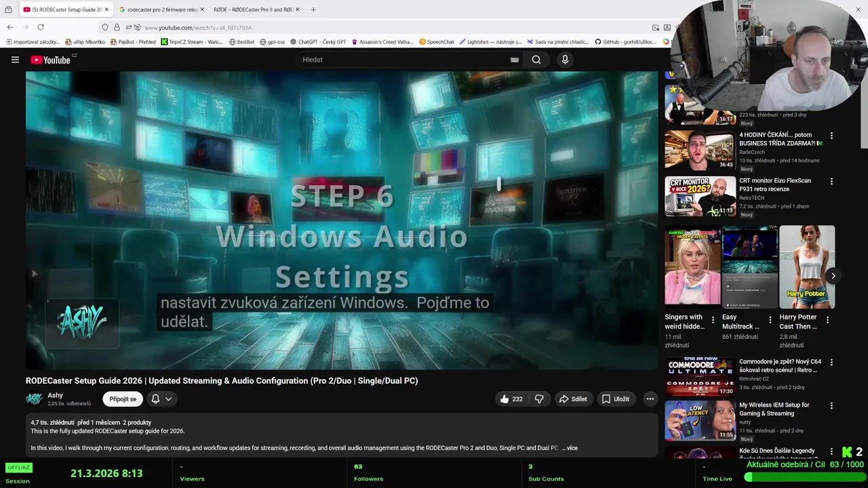
Task: Show next shorts with the right chevron
Action: pyautogui.click(x=833, y=276)
